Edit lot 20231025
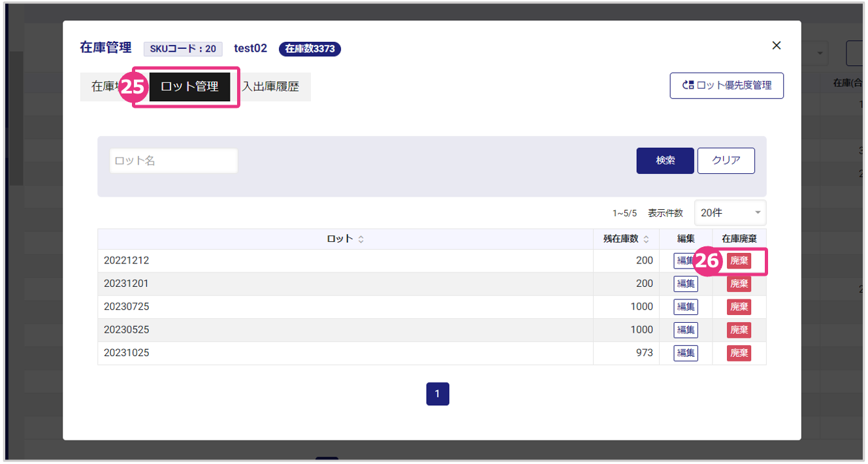Screen dimensions: 868x464 click(686, 354)
